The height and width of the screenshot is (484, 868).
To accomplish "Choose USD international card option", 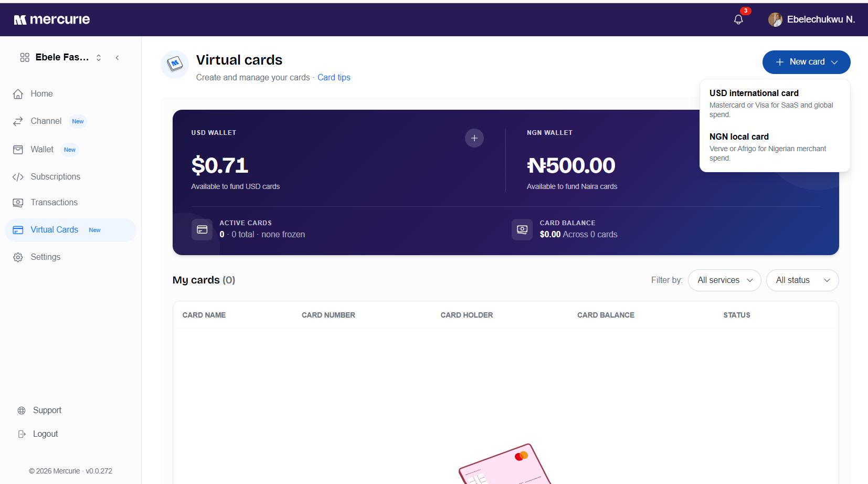I will tap(775, 103).
